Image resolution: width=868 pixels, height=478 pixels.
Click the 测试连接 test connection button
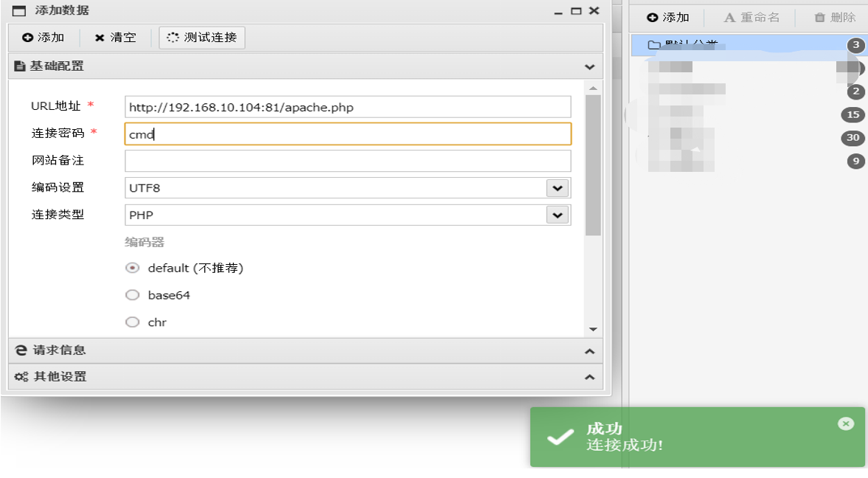202,37
